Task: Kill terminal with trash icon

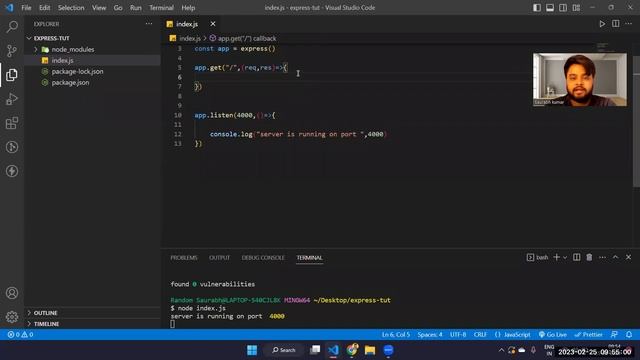Action: coord(589,258)
